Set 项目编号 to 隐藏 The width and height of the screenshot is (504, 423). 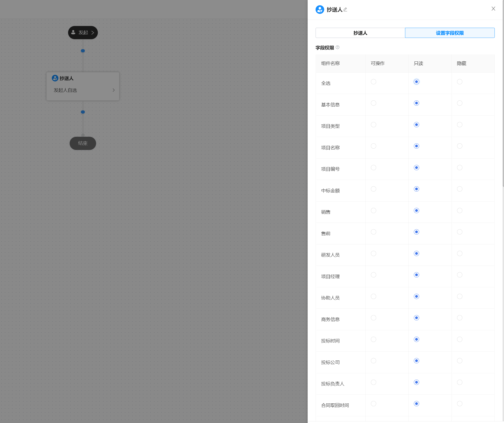pos(460,168)
